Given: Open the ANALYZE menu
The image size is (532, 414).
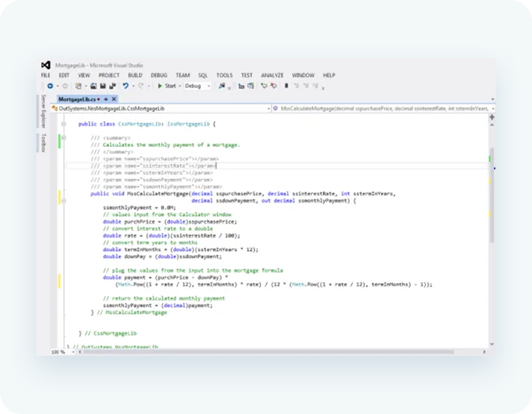Looking at the screenshot, I should click(272, 75).
